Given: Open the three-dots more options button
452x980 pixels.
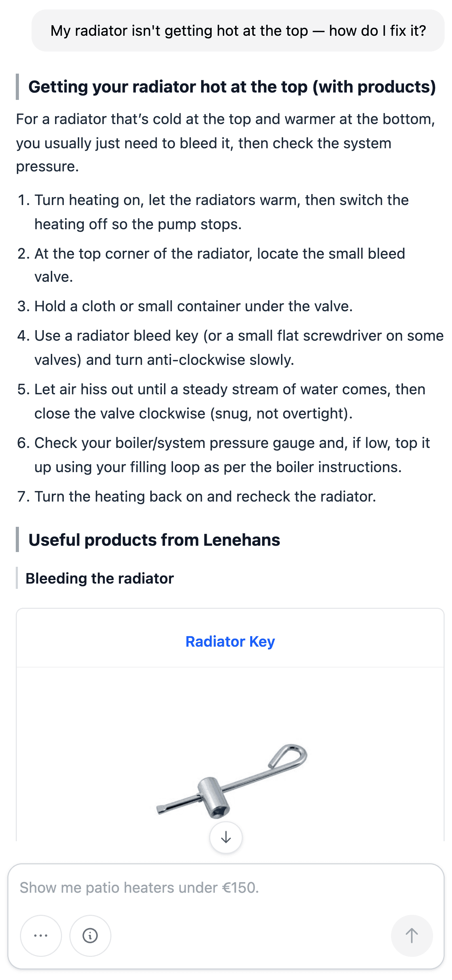Looking at the screenshot, I should click(41, 935).
